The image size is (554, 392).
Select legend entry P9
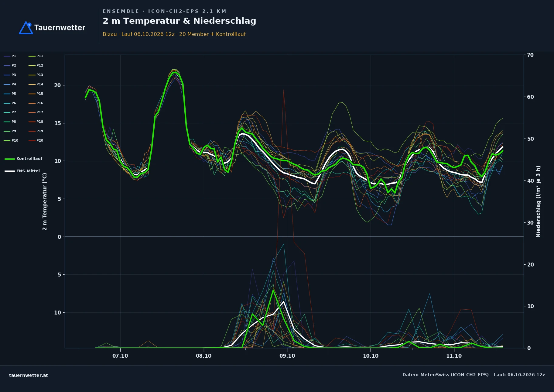(x=10, y=131)
